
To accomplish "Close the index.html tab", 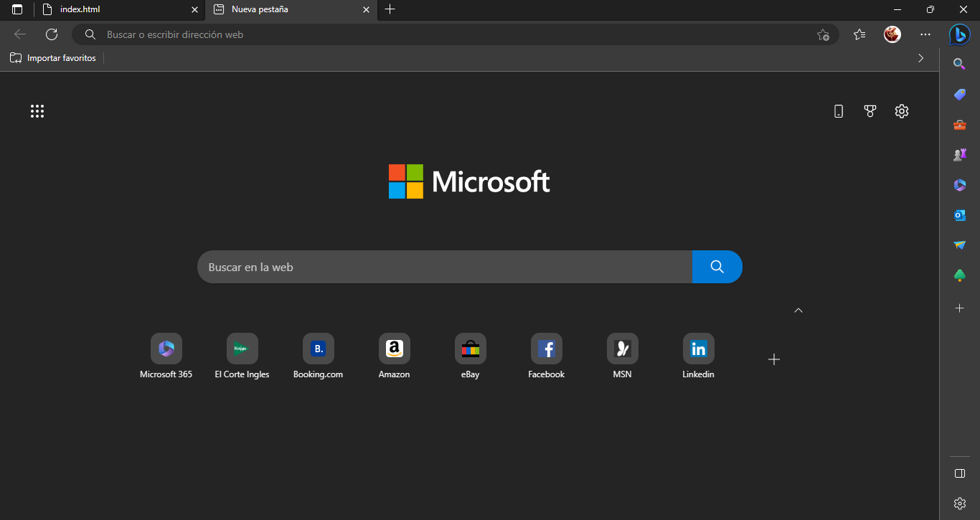I will tap(194, 10).
